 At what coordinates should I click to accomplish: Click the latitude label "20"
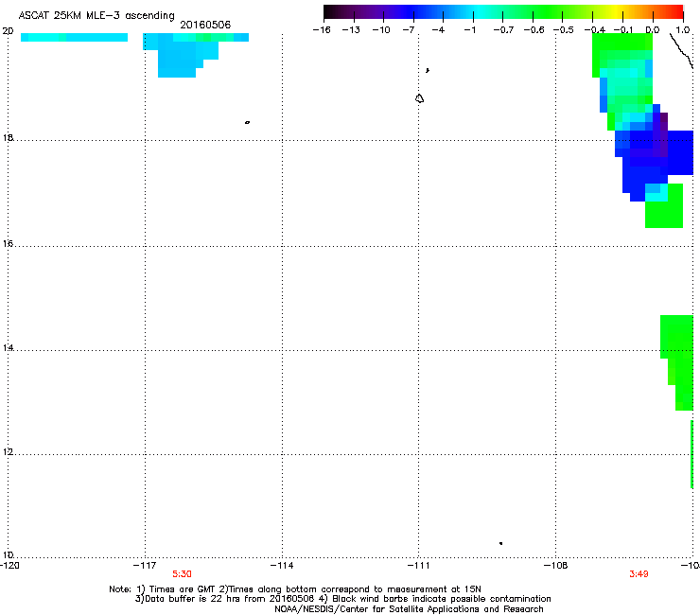[8, 31]
